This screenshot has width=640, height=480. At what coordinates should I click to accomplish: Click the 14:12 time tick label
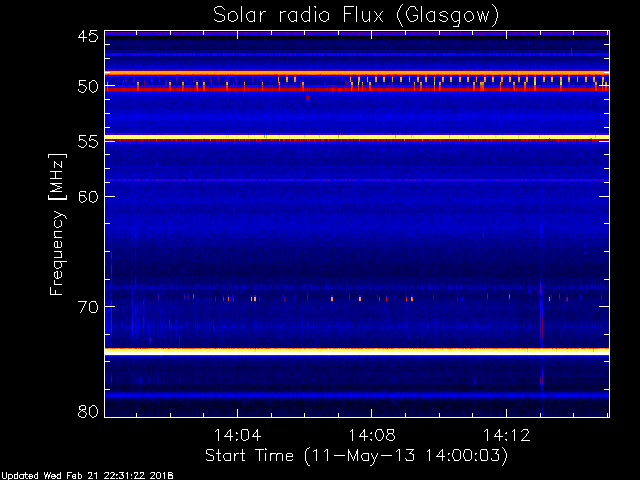(x=507, y=435)
